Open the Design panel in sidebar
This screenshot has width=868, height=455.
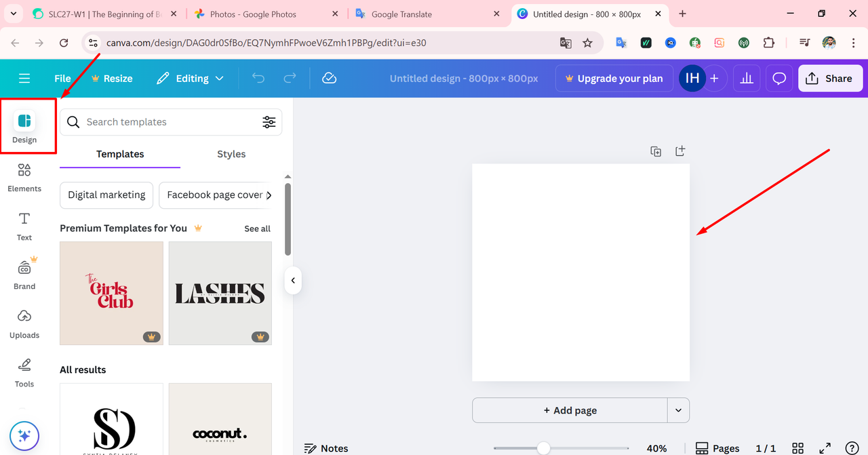pyautogui.click(x=24, y=127)
